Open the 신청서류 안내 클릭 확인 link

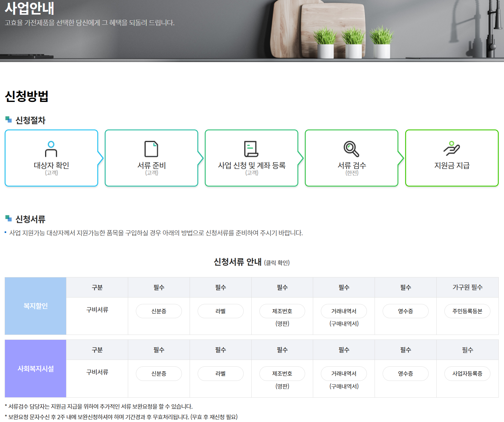pyautogui.click(x=252, y=262)
